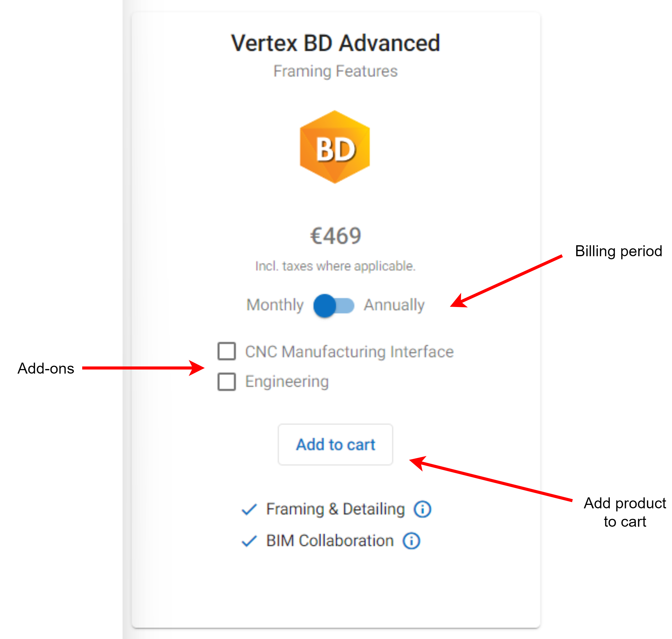The width and height of the screenshot is (672, 639).
Task: Enable the CNC Manufacturing Interface checkbox
Action: [x=227, y=351]
